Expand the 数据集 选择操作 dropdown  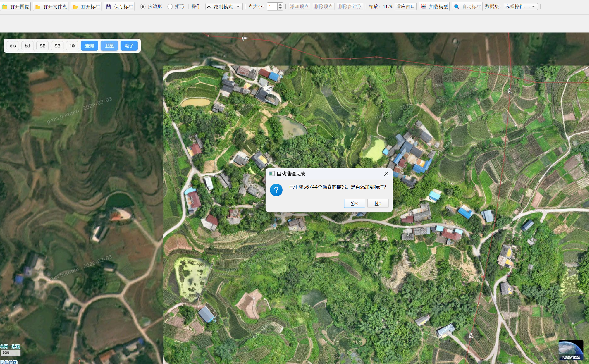(x=520, y=7)
